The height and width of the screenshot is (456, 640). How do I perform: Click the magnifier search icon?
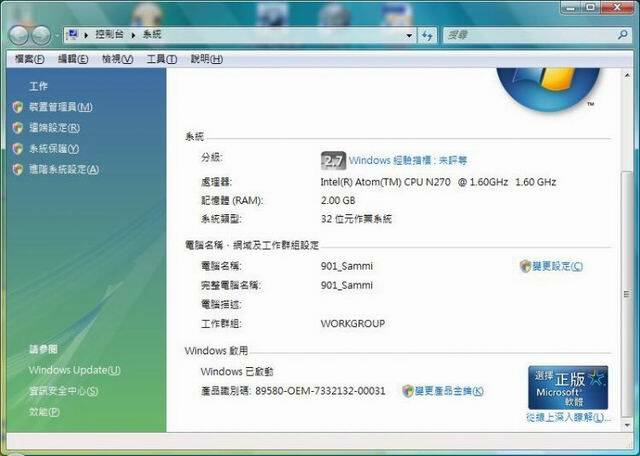[x=622, y=35]
